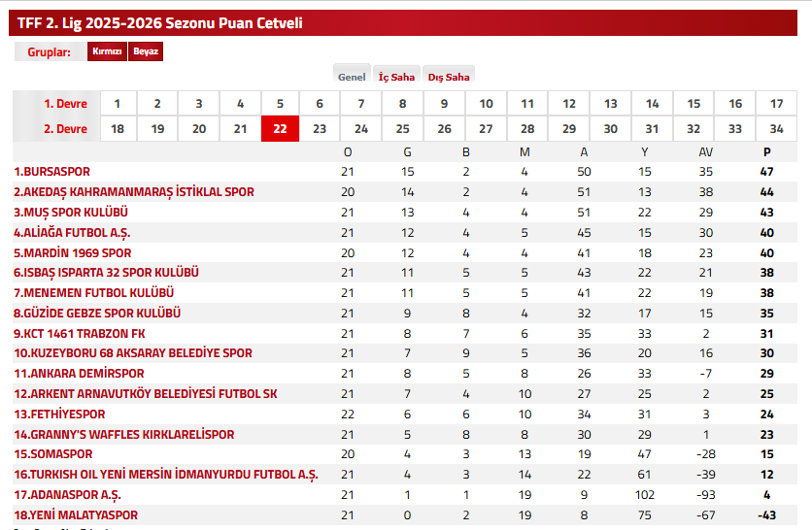Screen dimensions: 812x530
Task: Open the Dış Saha tab
Action: point(449,77)
